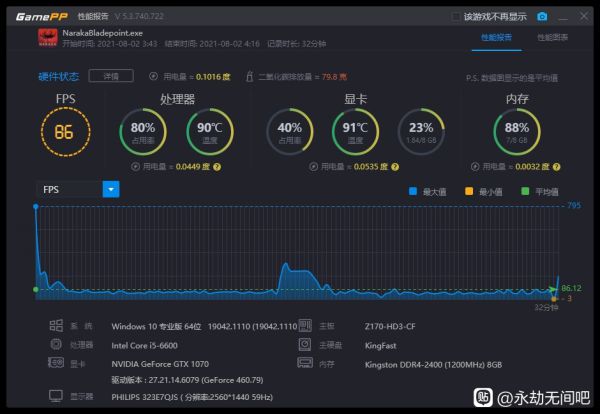Click the GPU 91°C temperature gauge
The image size is (600, 414).
tap(355, 132)
